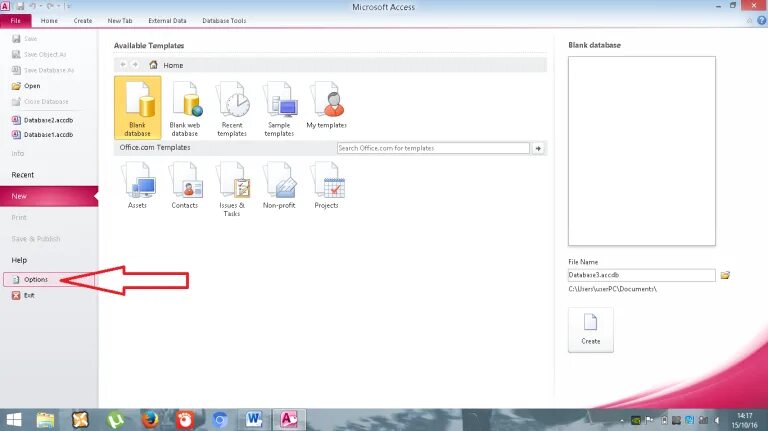Image resolution: width=768 pixels, height=431 pixels.
Task: Switch to the Home ribbon tab
Action: [x=49, y=21]
